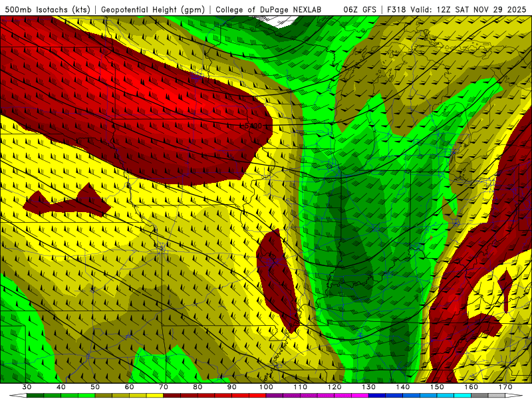This screenshot has width=532, height=399.
Task: Click the right white arrow of the color scale
Action: (x=515, y=396)
